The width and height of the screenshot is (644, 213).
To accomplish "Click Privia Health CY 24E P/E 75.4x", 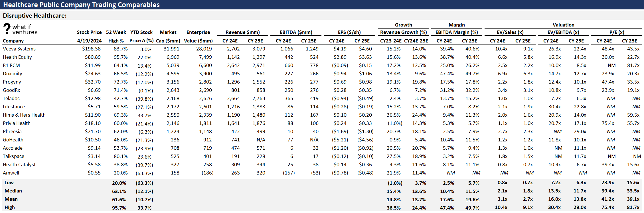I will pyautogui.click(x=608, y=123).
